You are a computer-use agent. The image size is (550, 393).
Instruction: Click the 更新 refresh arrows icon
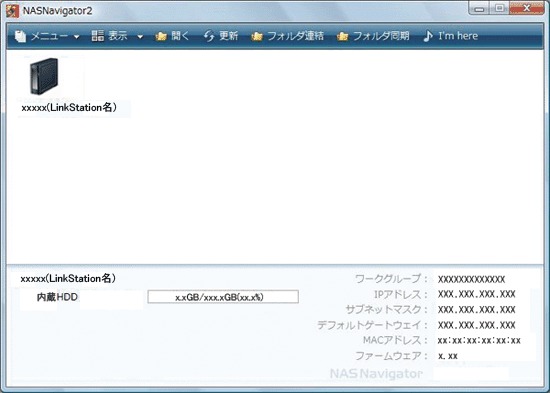(x=209, y=36)
